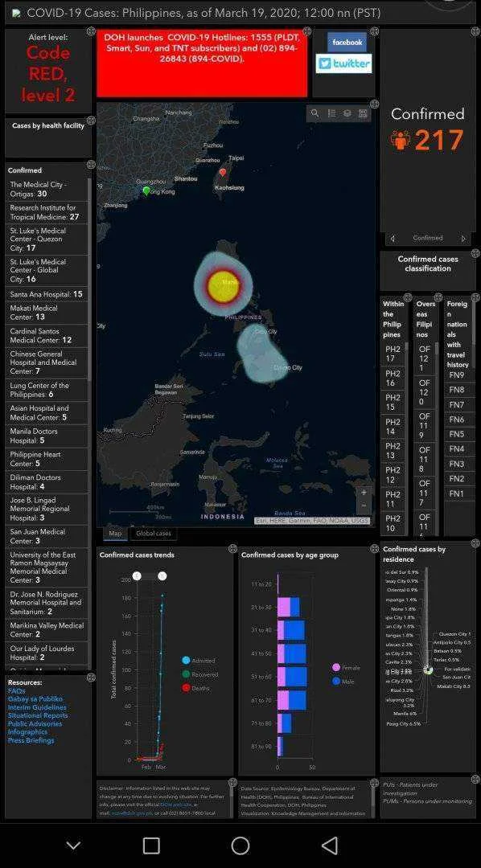Tap the Android recent apps square
Image resolution: width=481 pixels, height=868 pixels.
[151, 845]
